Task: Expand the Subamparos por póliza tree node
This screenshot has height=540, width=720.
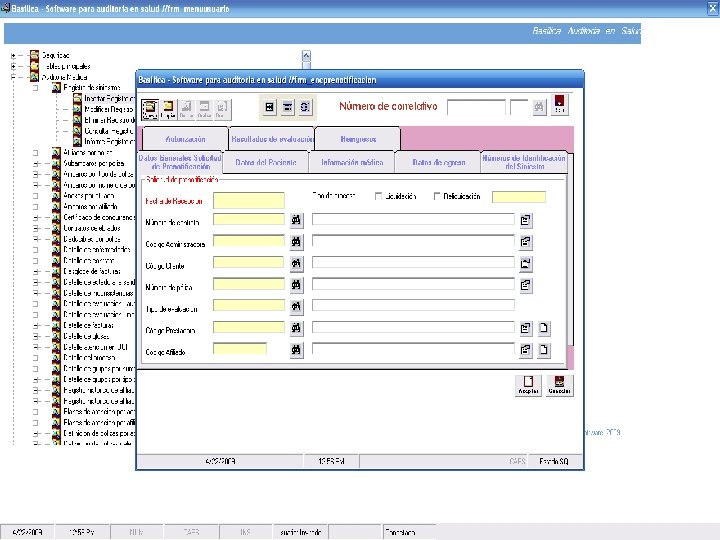Action: click(x=35, y=163)
